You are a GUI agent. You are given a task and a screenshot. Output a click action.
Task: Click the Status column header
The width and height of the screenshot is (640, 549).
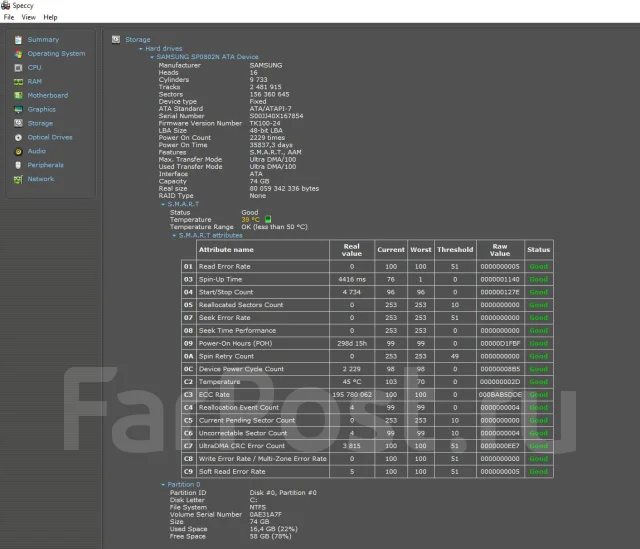click(x=539, y=249)
